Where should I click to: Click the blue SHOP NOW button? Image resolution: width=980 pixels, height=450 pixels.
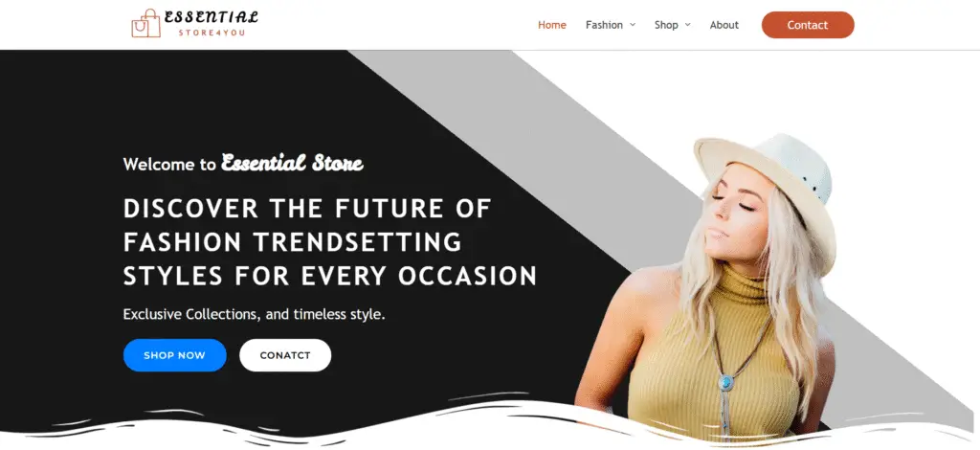pyautogui.click(x=174, y=355)
